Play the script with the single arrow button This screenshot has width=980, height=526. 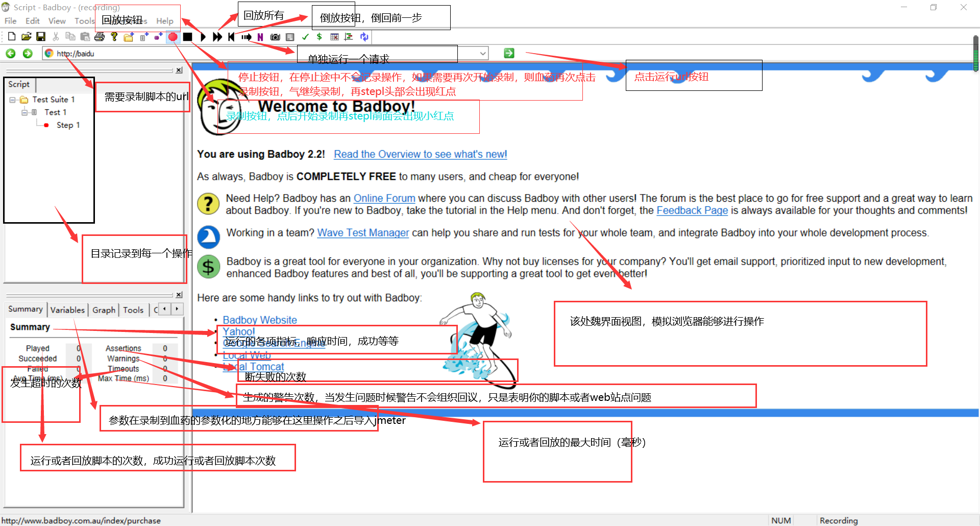point(203,37)
